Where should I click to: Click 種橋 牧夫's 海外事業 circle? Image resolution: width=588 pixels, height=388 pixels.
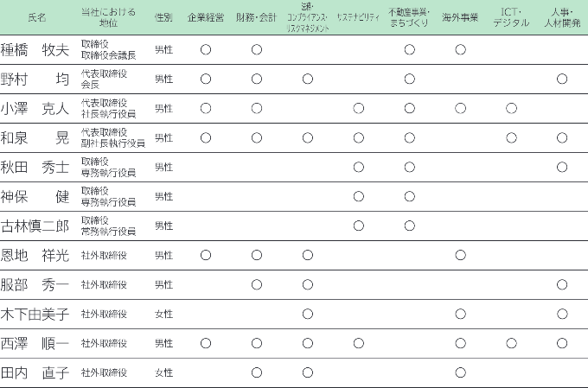point(460,49)
